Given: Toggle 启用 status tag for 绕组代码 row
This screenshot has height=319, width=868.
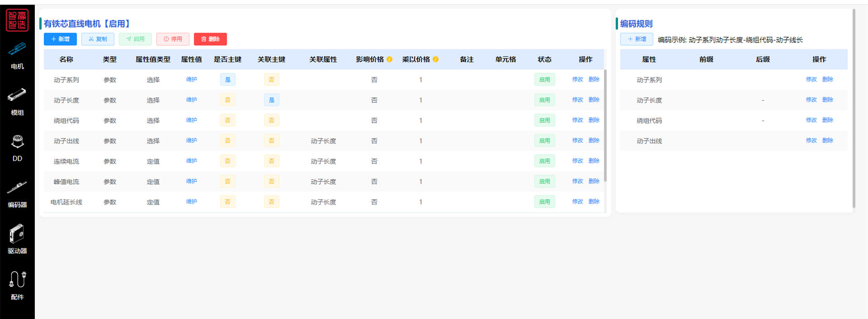Looking at the screenshot, I should click(544, 120).
